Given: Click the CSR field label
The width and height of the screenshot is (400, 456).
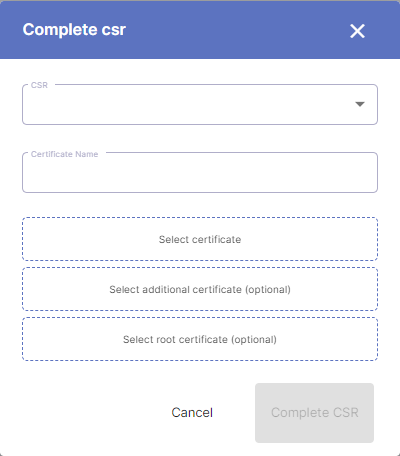Looking at the screenshot, I should click(x=39, y=85).
